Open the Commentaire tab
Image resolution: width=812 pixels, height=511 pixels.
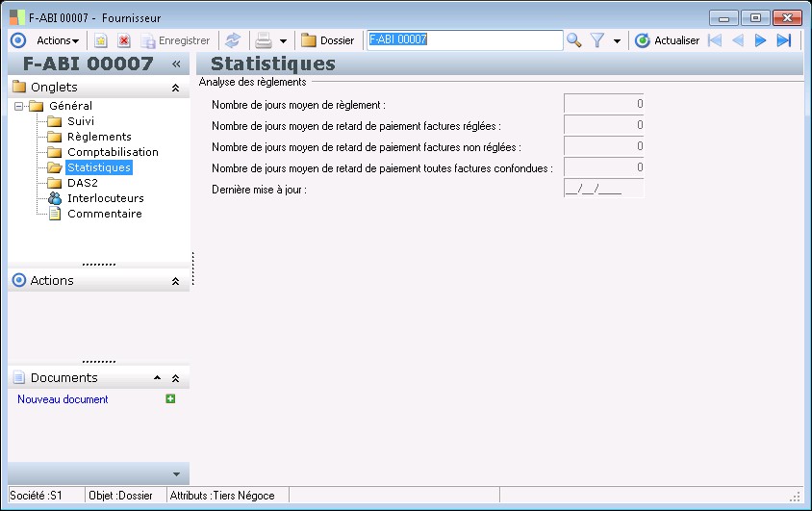point(105,214)
